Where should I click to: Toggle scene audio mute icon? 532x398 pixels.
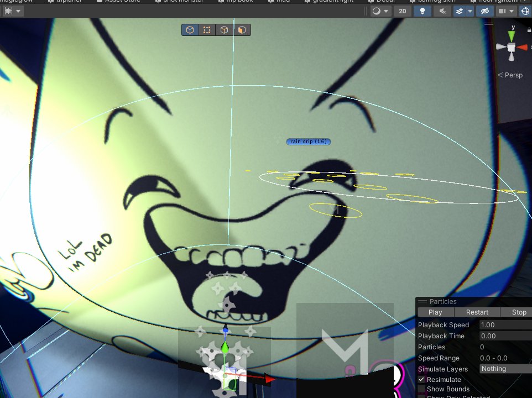click(x=442, y=11)
